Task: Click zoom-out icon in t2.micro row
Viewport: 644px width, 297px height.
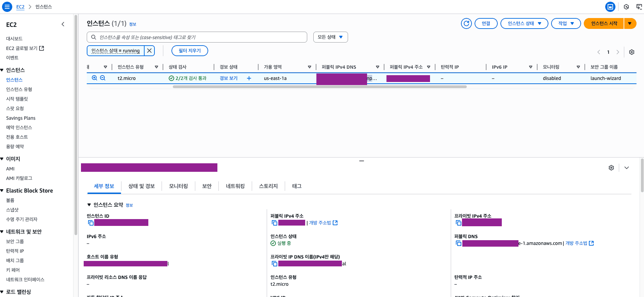Action: tap(103, 78)
